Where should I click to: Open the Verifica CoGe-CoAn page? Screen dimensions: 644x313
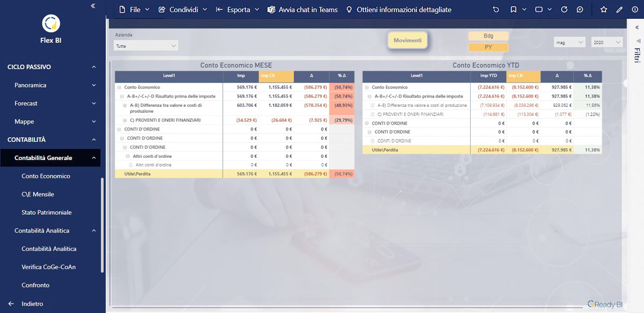pyautogui.click(x=48, y=267)
